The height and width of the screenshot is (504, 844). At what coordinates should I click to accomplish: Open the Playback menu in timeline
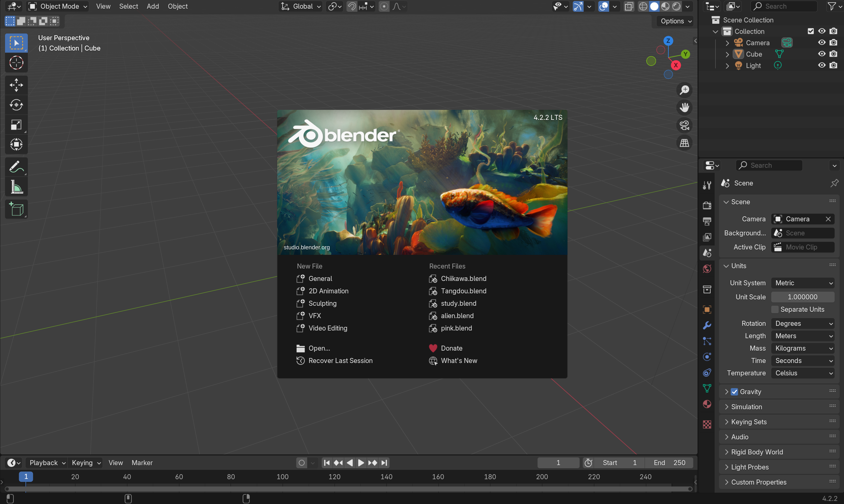click(47, 463)
